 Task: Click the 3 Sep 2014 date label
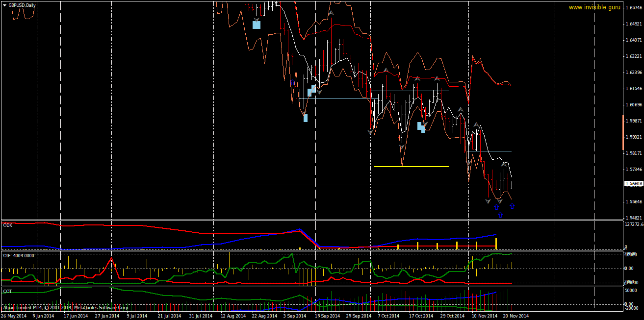click(295, 317)
